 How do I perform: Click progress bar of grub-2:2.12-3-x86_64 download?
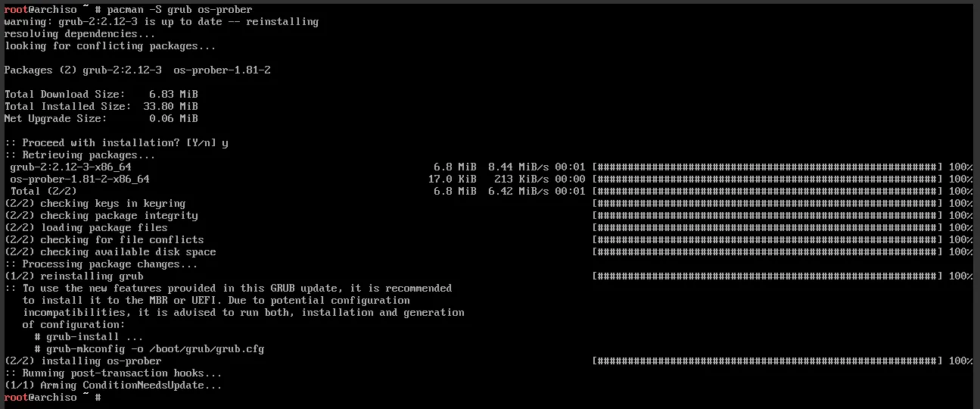[x=767, y=167]
